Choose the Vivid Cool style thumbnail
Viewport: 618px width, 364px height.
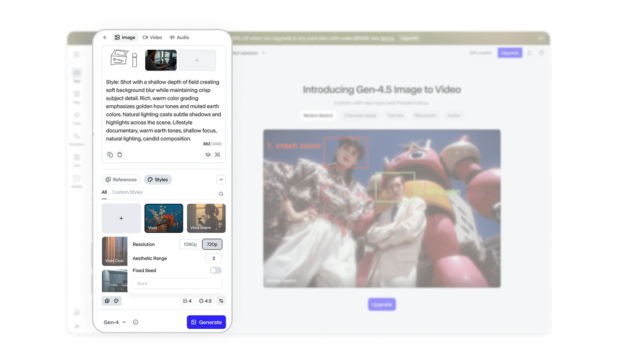pos(114,251)
